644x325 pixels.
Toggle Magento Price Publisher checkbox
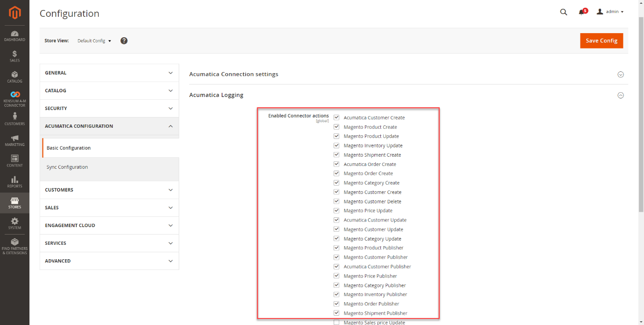coord(336,276)
